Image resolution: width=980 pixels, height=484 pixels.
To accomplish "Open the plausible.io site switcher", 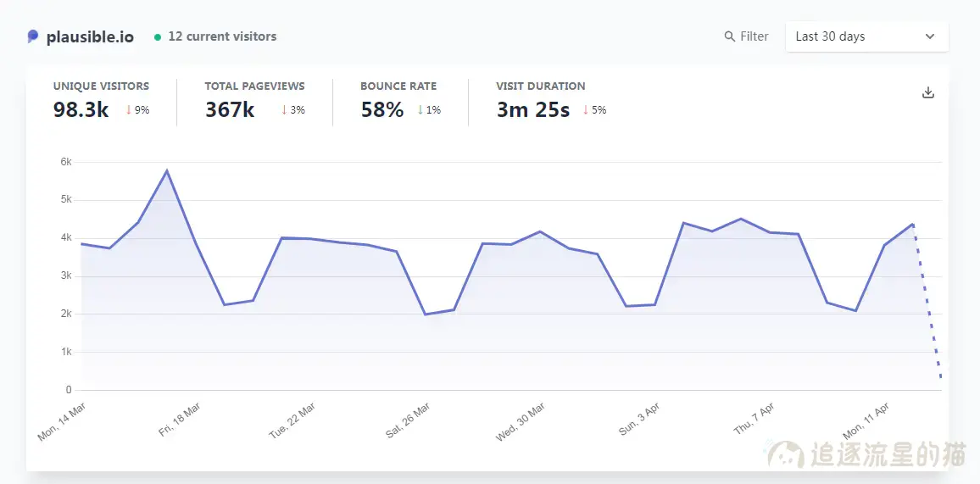I will pos(90,36).
